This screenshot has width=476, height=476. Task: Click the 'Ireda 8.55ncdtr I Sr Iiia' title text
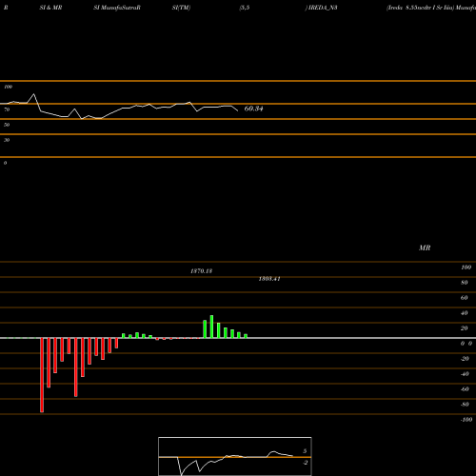pyautogui.click(x=421, y=8)
